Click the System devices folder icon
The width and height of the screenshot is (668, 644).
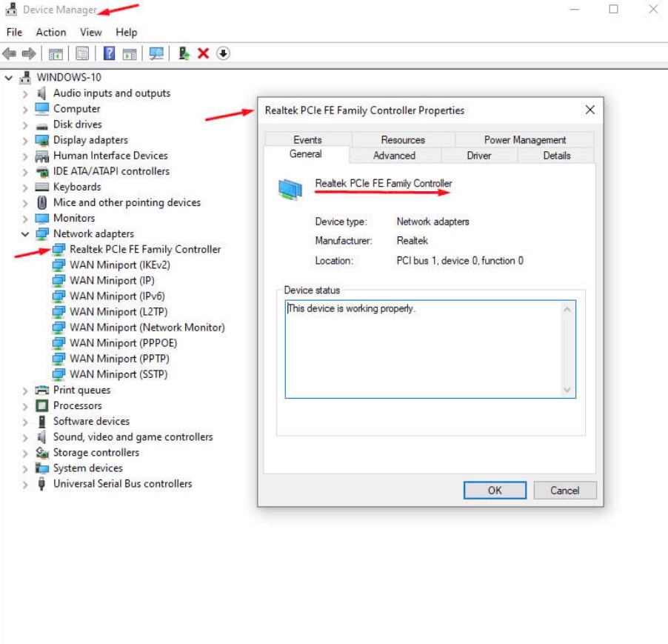tap(41, 468)
